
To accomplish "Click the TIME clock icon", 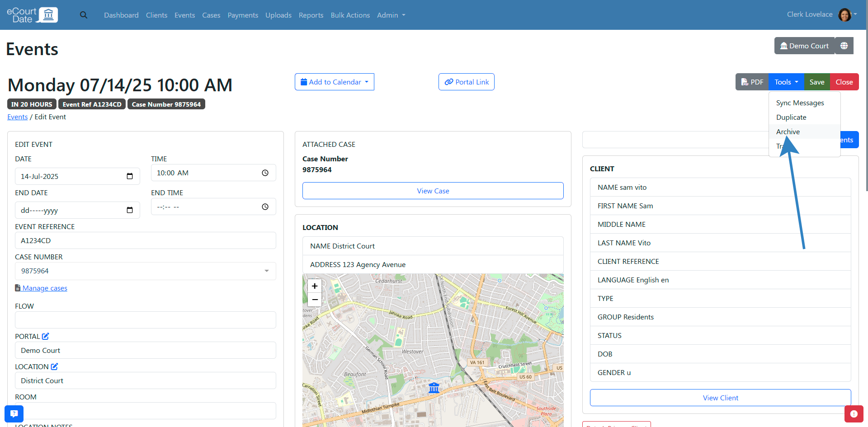I will [x=265, y=173].
